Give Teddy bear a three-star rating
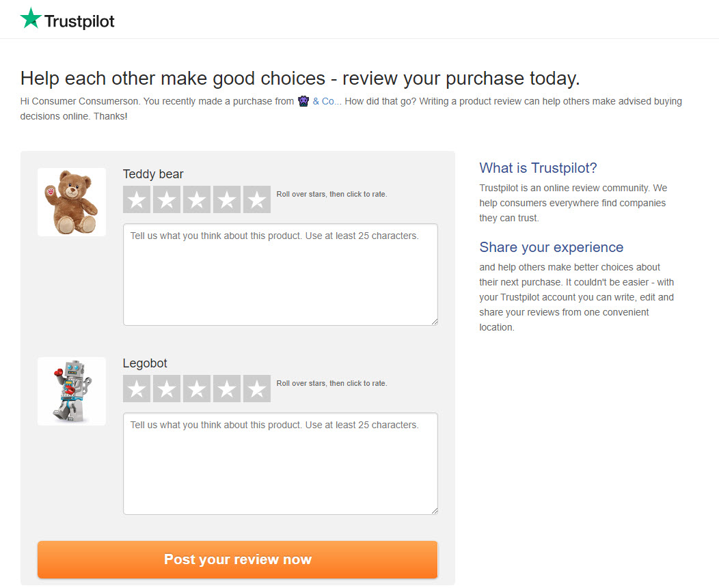Image resolution: width=719 pixels, height=588 pixels. coord(197,199)
